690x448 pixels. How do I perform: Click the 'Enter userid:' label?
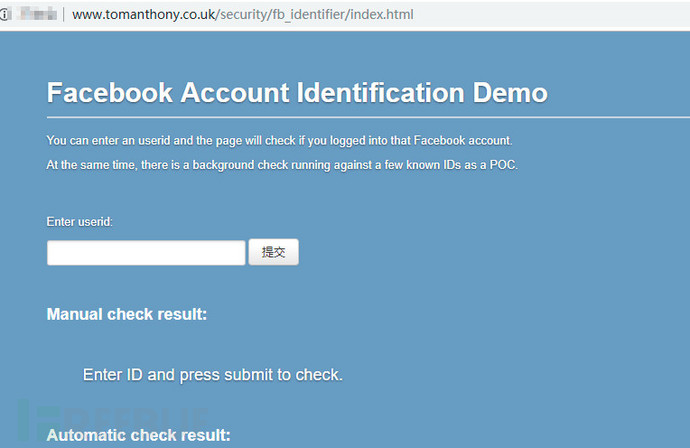pyautogui.click(x=80, y=222)
